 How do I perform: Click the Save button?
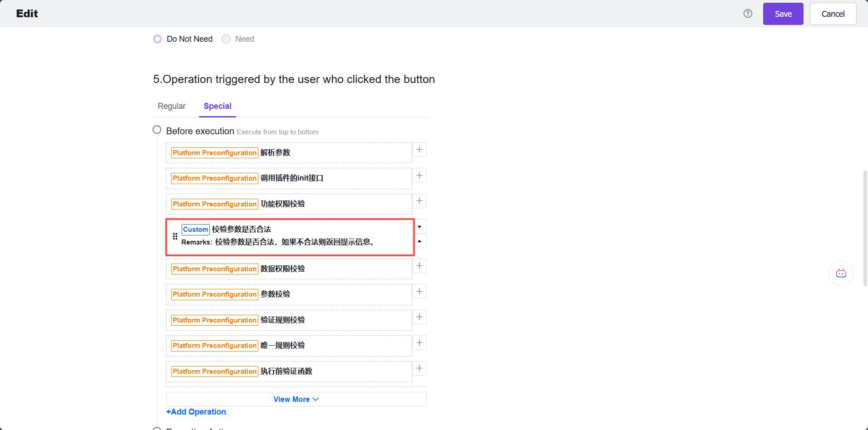pyautogui.click(x=783, y=13)
